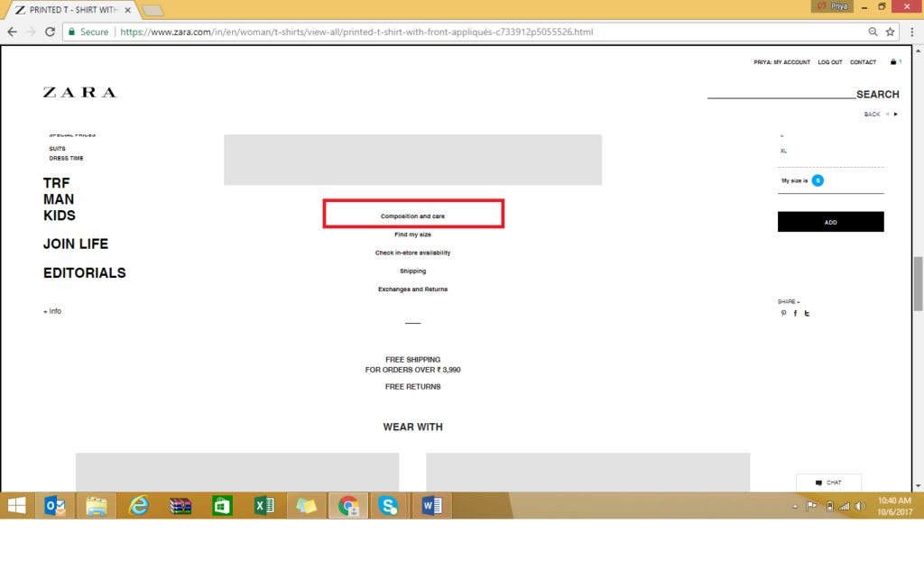
Task: Open the Contact page link
Action: 863,62
